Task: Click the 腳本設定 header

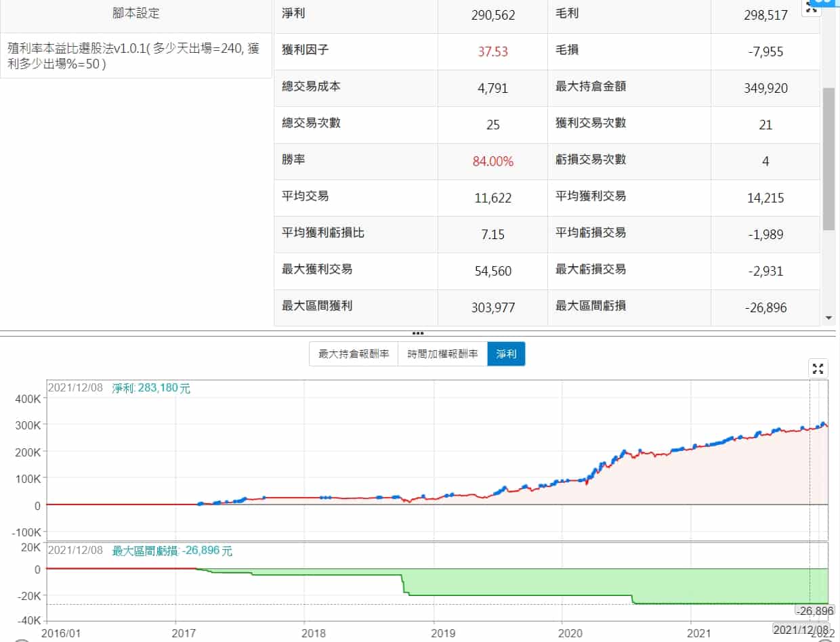Action: point(136,14)
